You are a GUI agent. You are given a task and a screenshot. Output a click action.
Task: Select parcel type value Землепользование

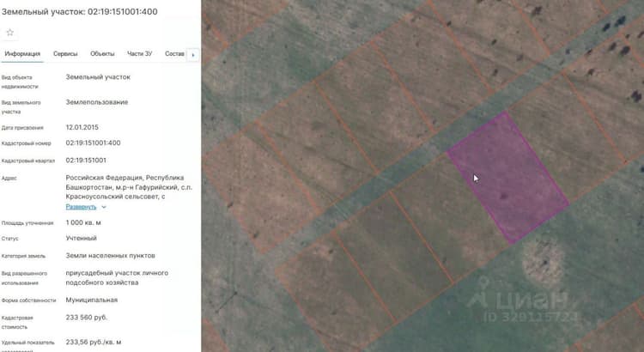(97, 102)
